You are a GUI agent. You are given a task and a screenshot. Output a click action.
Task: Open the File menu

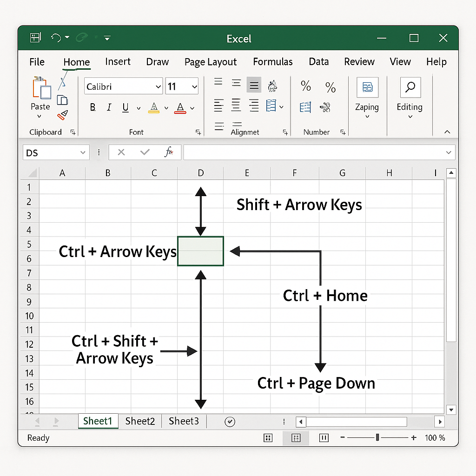coord(37,62)
